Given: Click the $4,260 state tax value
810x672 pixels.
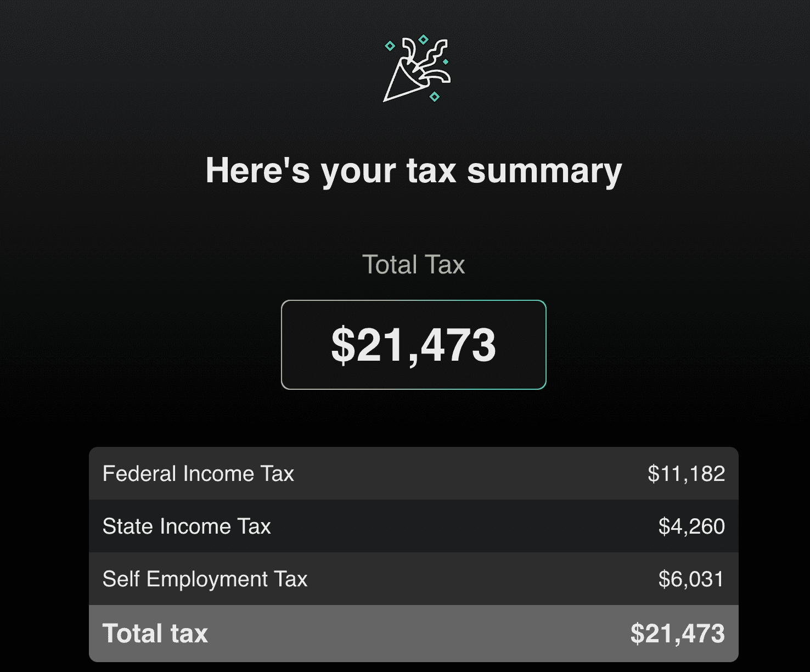Looking at the screenshot, I should tap(693, 526).
